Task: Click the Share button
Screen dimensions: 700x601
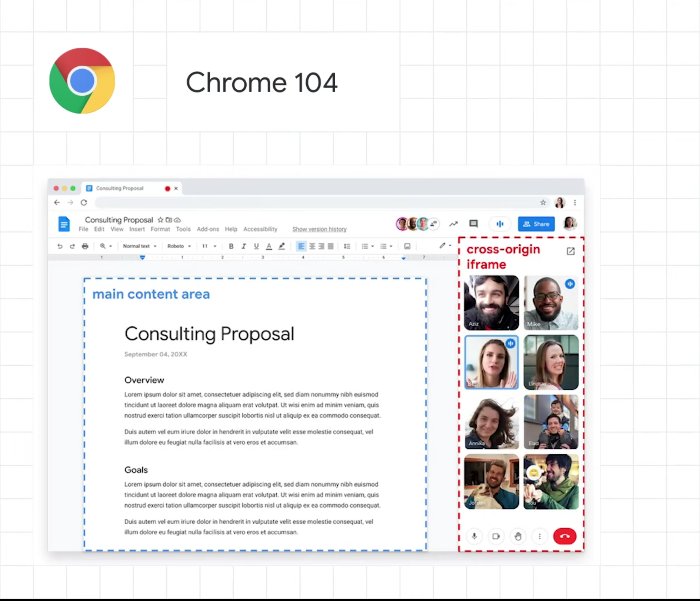Action: [x=536, y=224]
